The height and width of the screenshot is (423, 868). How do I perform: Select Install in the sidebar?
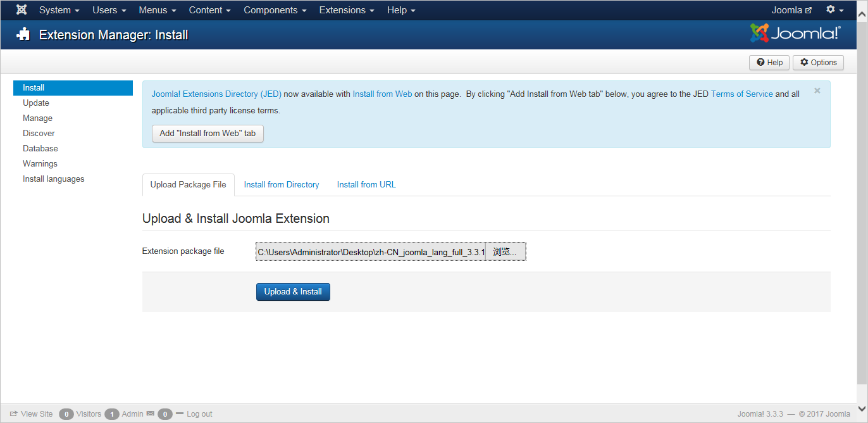click(73, 88)
